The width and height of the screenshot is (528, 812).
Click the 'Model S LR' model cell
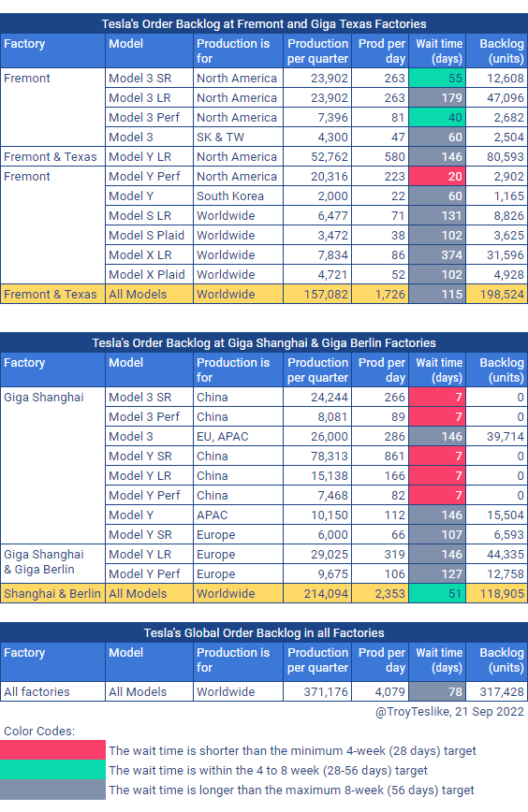point(149,216)
